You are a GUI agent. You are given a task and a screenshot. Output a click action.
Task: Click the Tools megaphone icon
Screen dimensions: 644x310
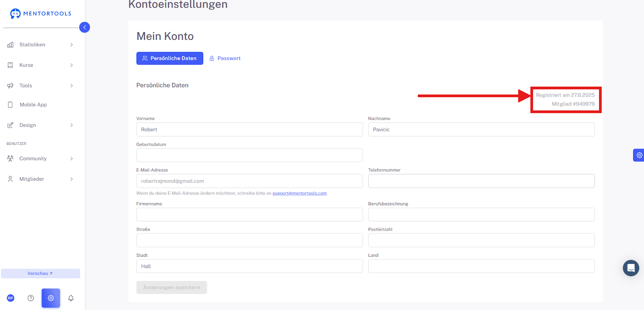pos(10,86)
